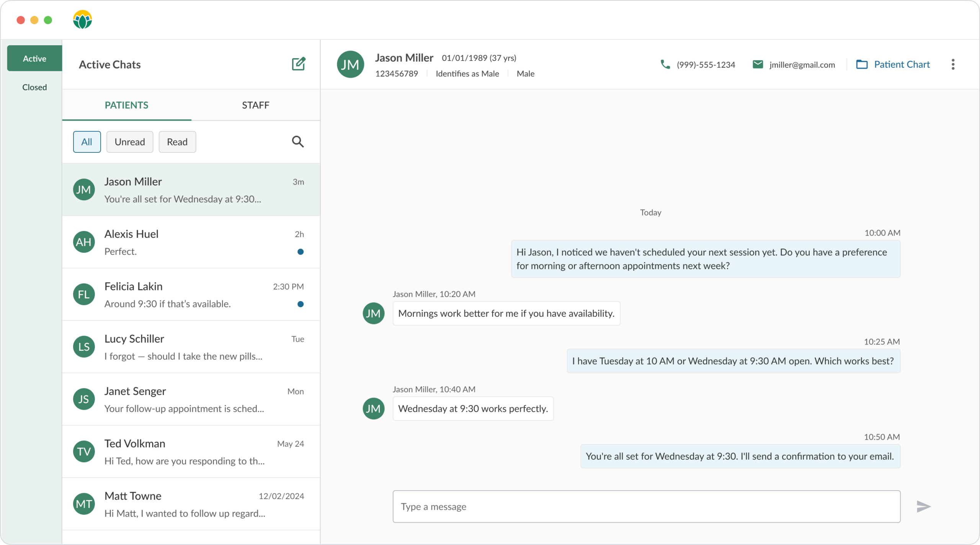Open the Closed chats section
The height and width of the screenshot is (545, 980).
click(x=34, y=87)
